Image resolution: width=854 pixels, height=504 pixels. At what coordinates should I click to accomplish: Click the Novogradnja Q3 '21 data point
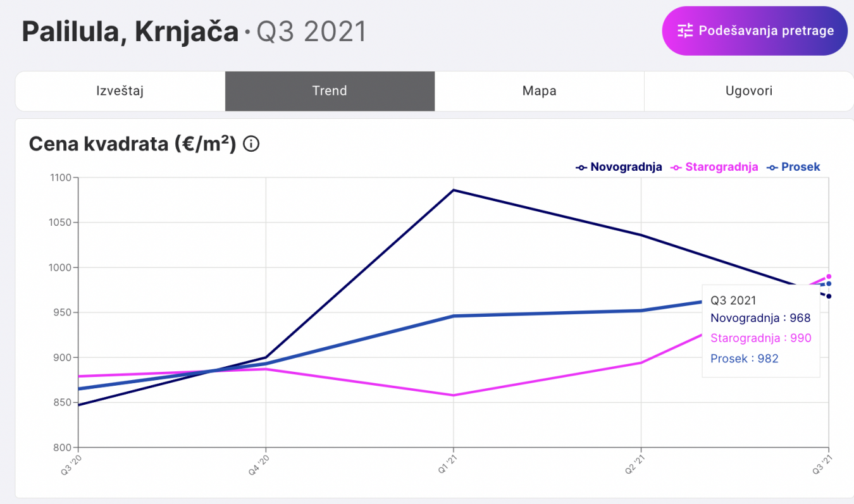pyautogui.click(x=829, y=296)
